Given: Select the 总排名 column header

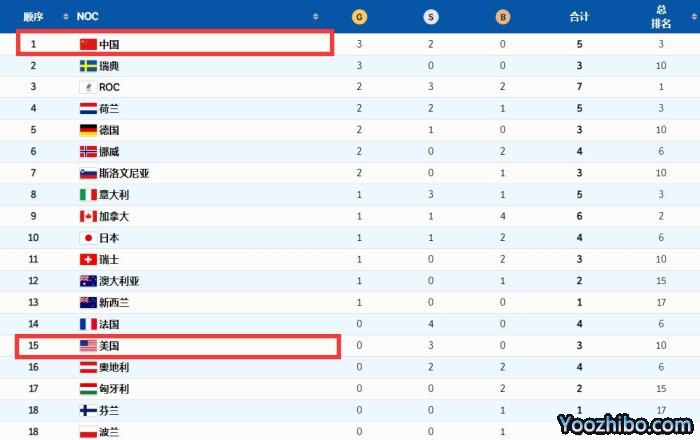Looking at the screenshot, I should click(x=661, y=16).
